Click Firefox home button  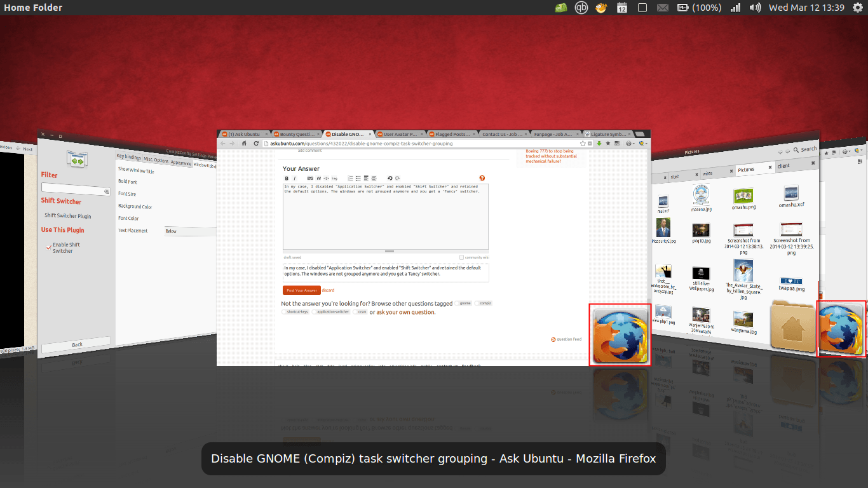(x=244, y=144)
